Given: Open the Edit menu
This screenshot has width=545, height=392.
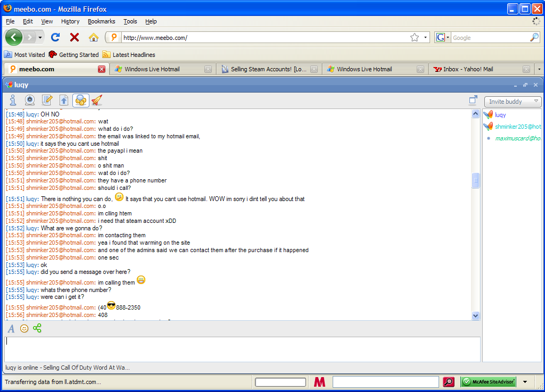Looking at the screenshot, I should [x=28, y=21].
